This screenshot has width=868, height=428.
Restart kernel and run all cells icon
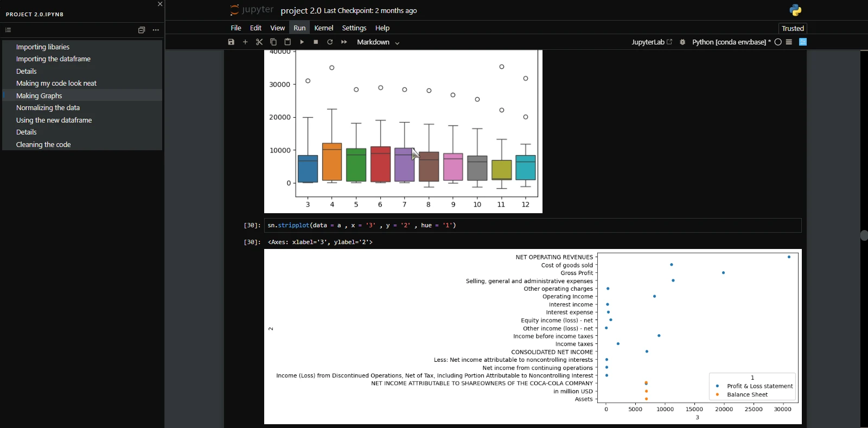(x=344, y=42)
